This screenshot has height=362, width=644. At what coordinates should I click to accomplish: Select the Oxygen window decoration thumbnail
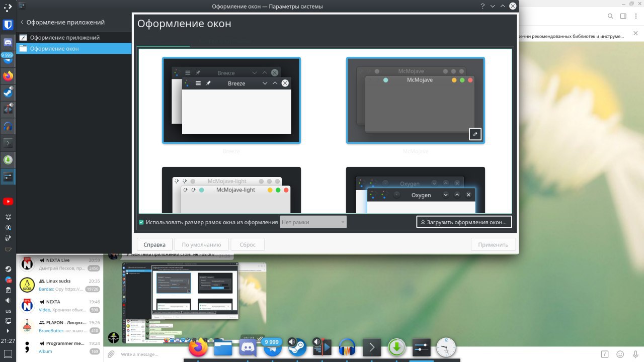(x=416, y=190)
